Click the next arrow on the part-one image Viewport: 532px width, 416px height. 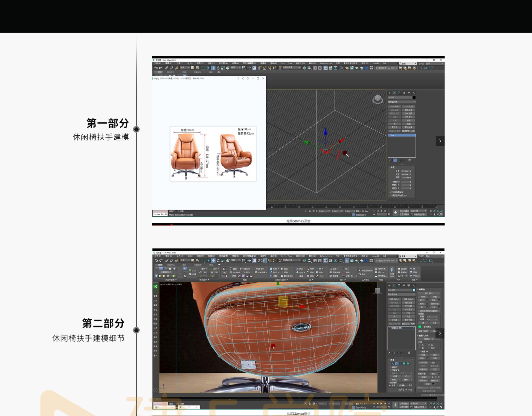440,141
